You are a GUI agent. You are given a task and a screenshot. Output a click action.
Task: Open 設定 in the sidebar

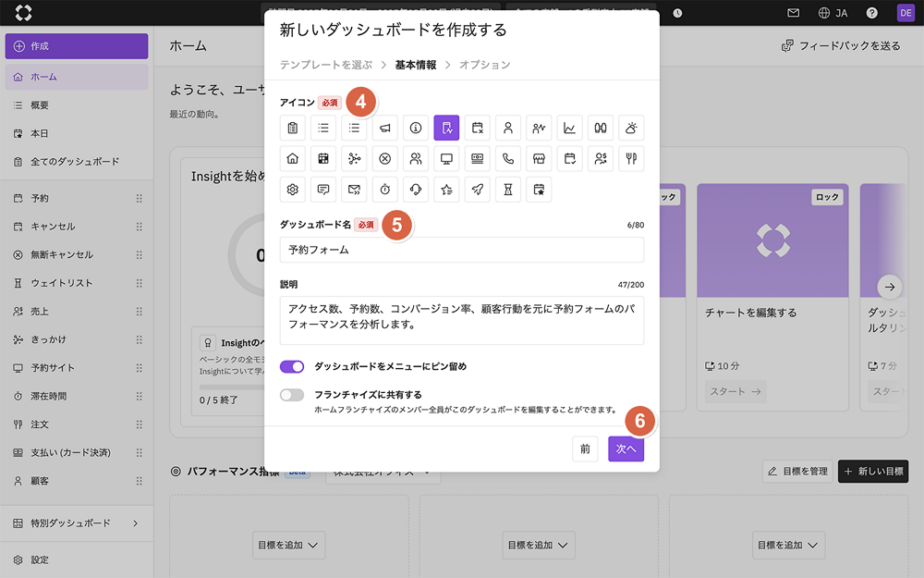(x=77, y=560)
